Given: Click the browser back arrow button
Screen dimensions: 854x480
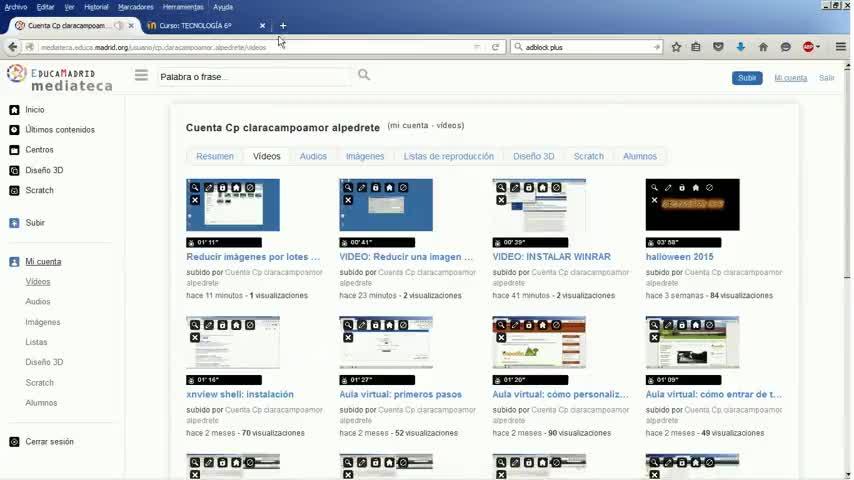Looking at the screenshot, I should click(13, 47).
